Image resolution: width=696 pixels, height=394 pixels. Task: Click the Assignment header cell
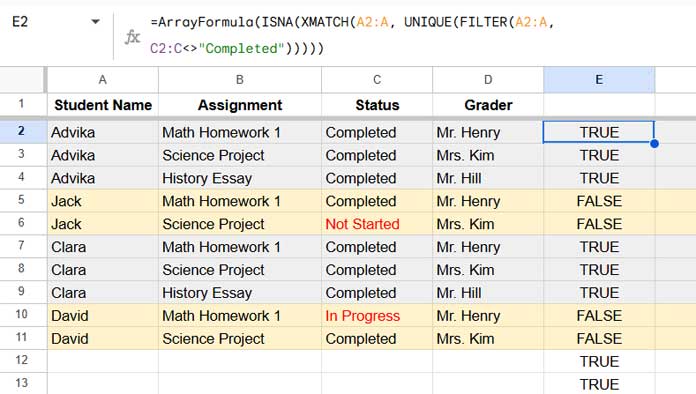click(240, 105)
